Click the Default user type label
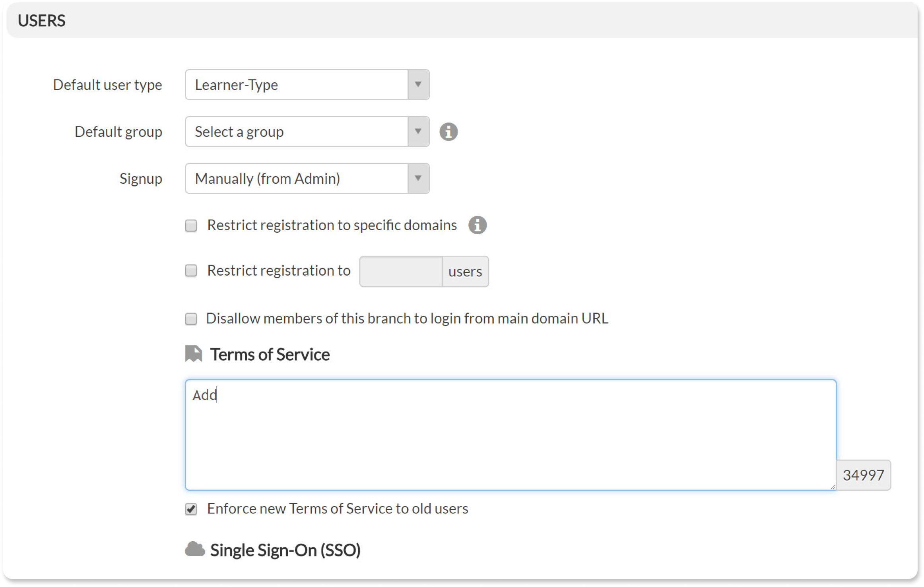The image size is (924, 587). click(x=107, y=85)
